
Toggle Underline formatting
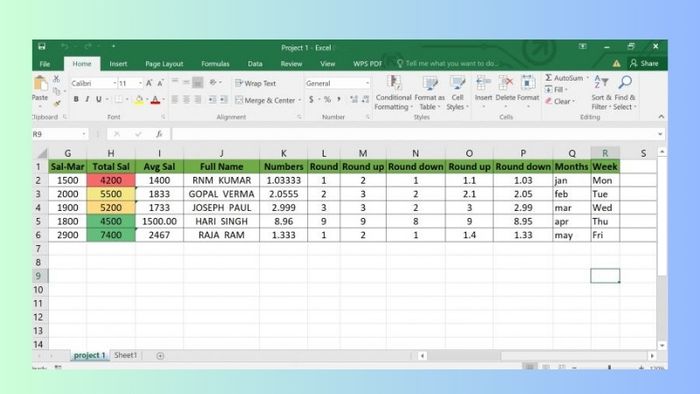tap(99, 99)
